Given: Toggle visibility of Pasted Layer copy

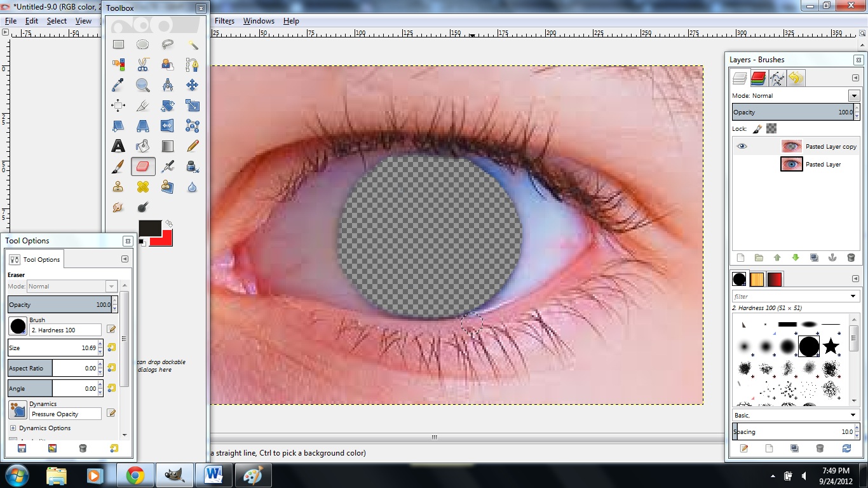Looking at the screenshot, I should coord(742,146).
